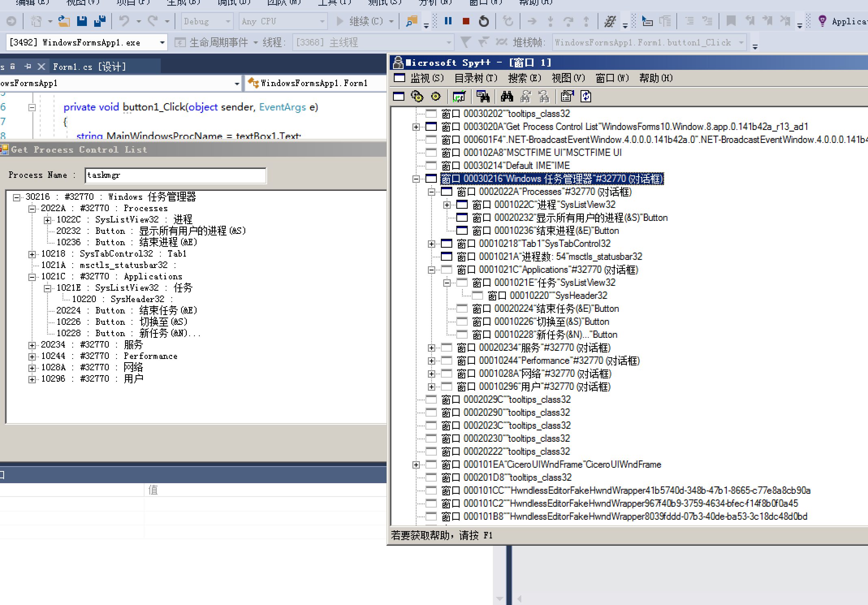
Task: Switch to Form1.cs [设计] tab
Action: 89,67
